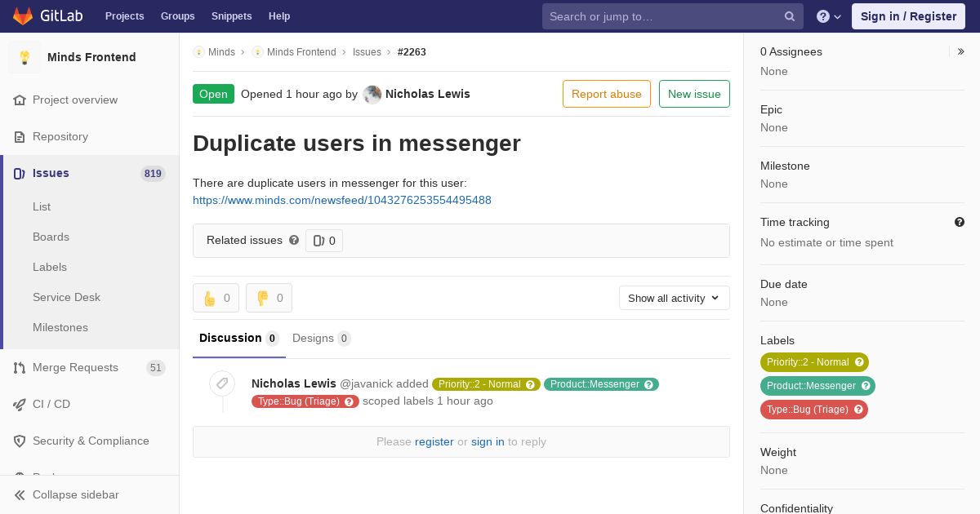Click the Sign in / Register button

pos(908,16)
